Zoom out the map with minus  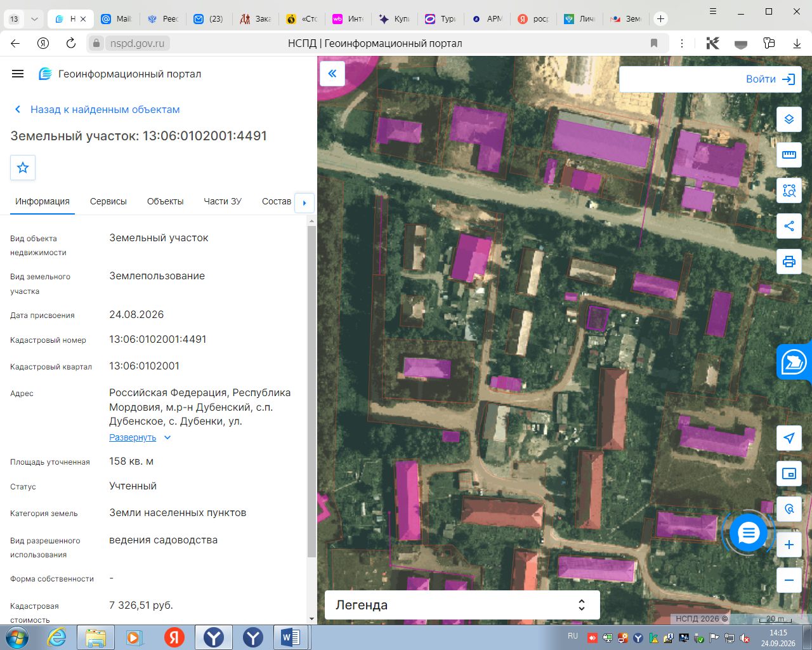click(789, 580)
